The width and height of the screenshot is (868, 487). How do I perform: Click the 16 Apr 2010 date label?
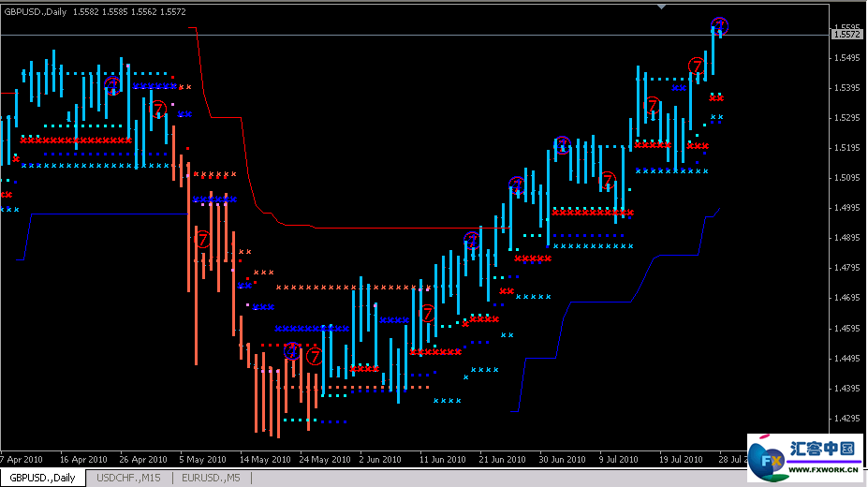82,460
